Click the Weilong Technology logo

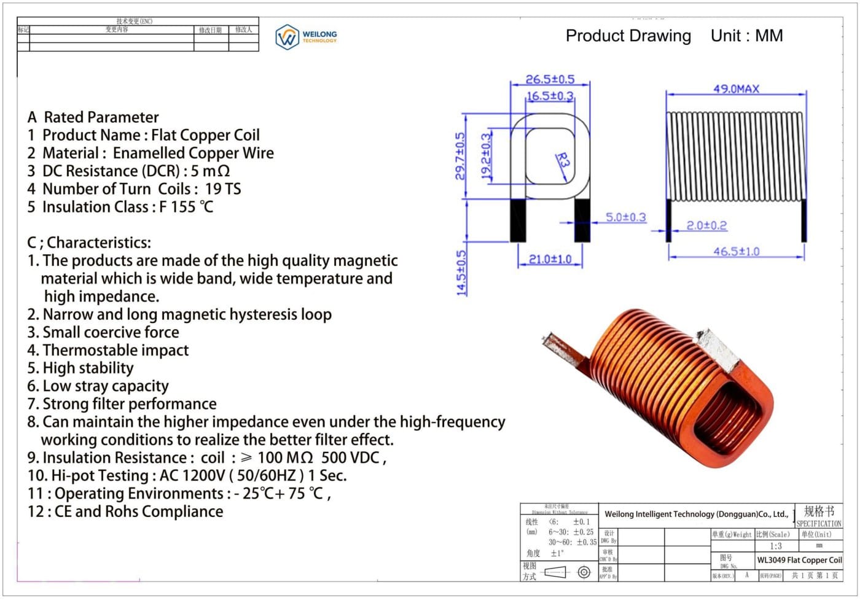pyautogui.click(x=306, y=37)
